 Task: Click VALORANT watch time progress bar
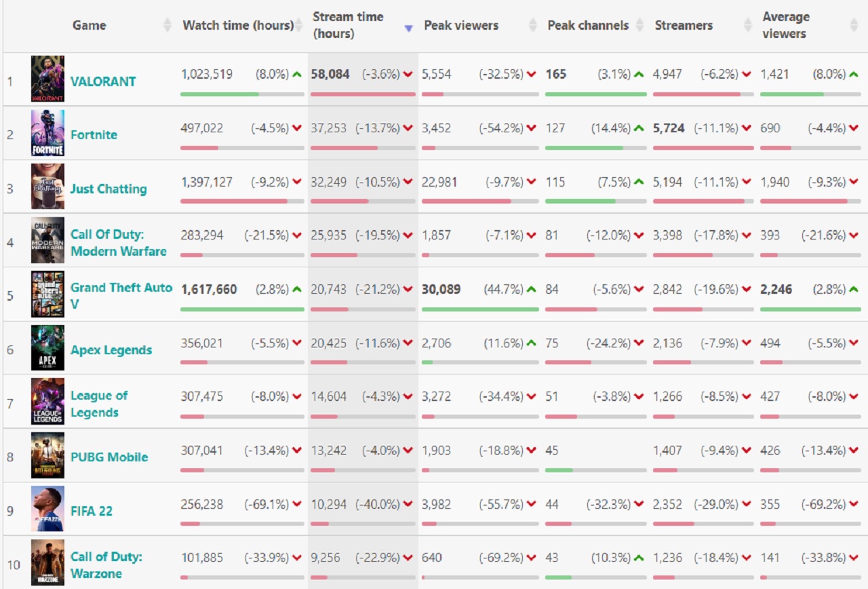pos(242,94)
